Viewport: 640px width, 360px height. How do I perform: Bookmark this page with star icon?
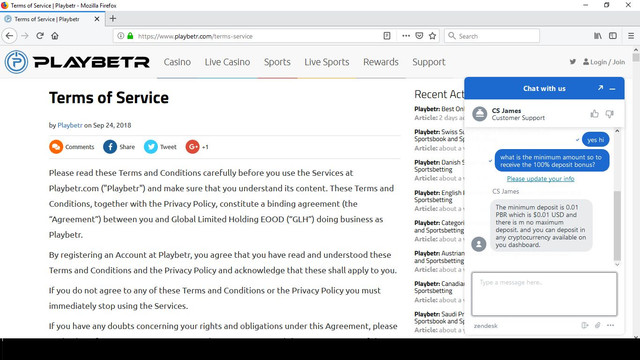tap(433, 36)
